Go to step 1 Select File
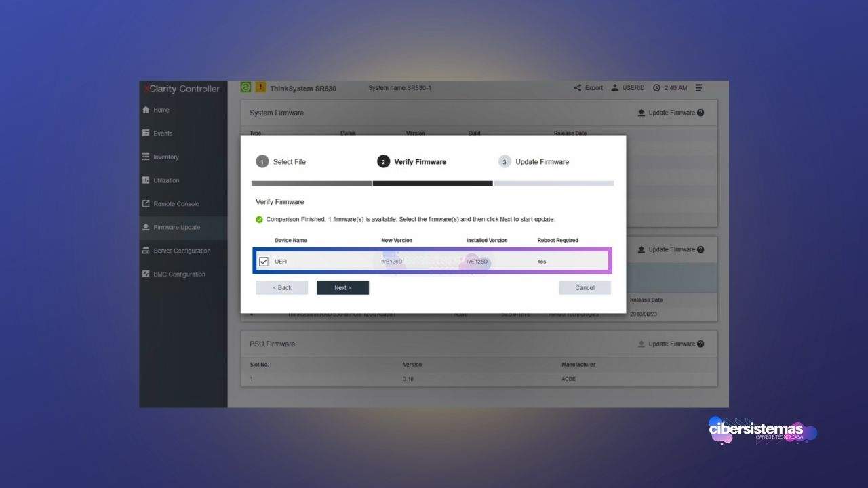Viewport: 868px width, 488px height. (x=281, y=162)
